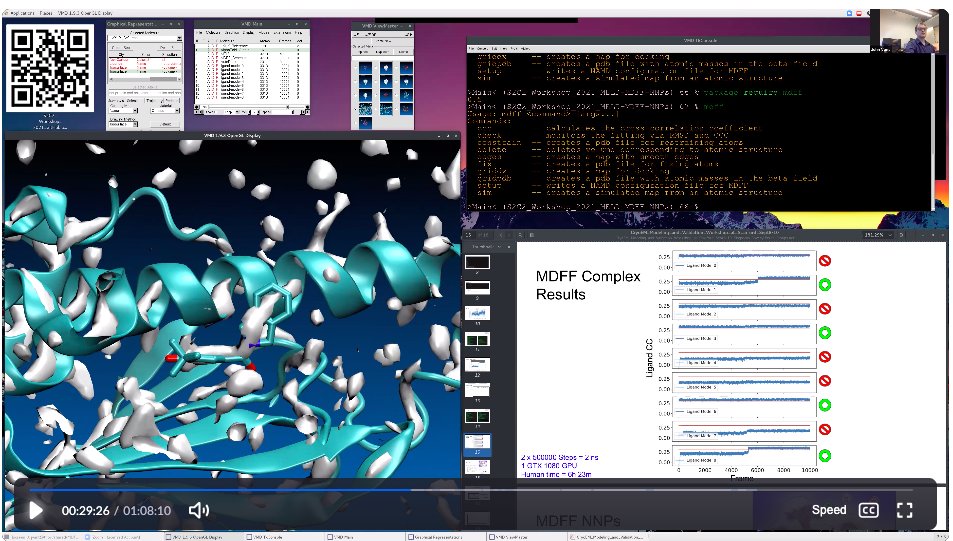Viewport: 953px width, 541px height.
Task: Switch to VMD TkConsole in the taskbar
Action: [x=283, y=537]
